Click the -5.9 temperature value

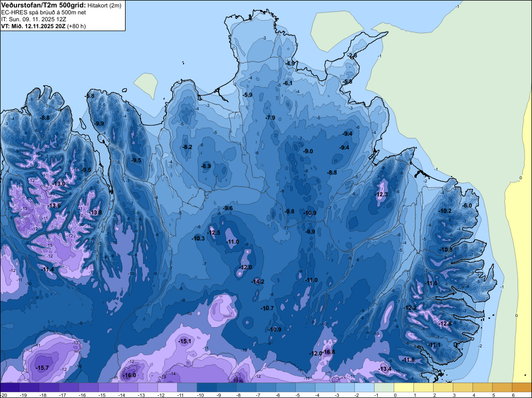[x=248, y=95]
